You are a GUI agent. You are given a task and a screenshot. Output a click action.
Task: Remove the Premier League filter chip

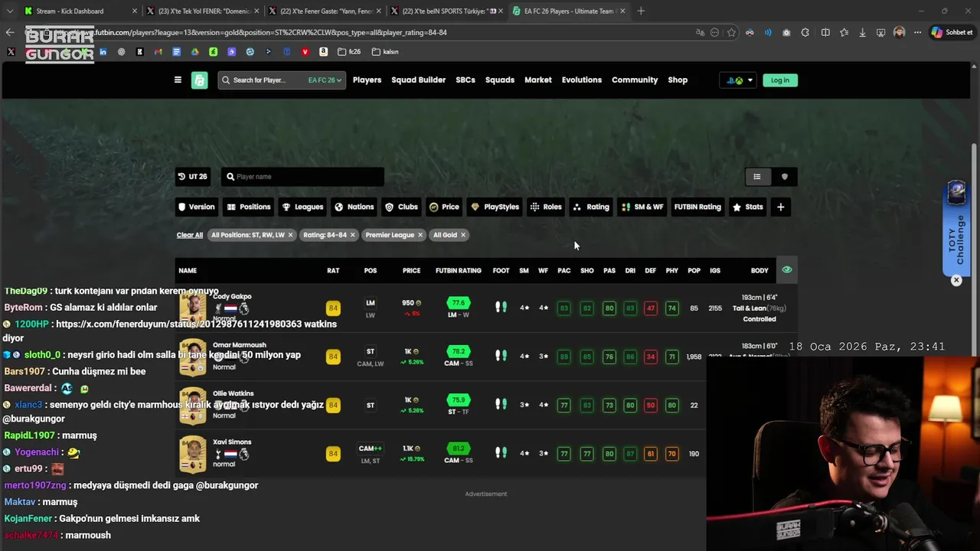[x=420, y=235]
